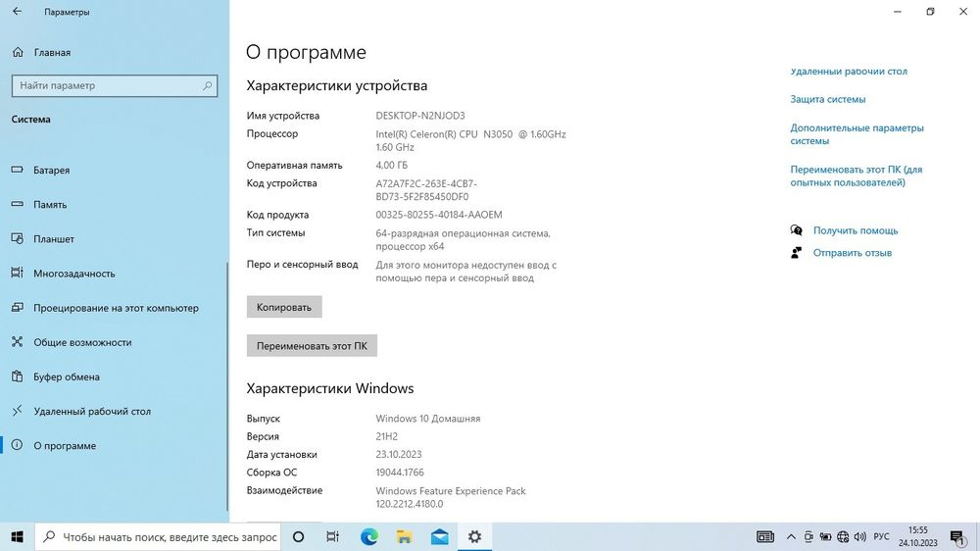The image size is (980, 551).
Task: Click the Копировать button
Action: 284,307
